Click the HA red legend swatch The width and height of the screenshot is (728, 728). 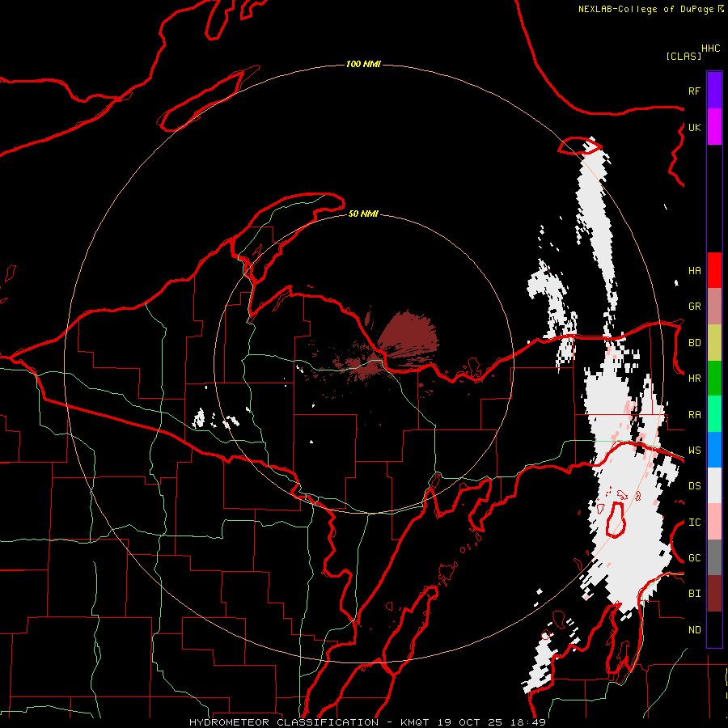click(714, 270)
